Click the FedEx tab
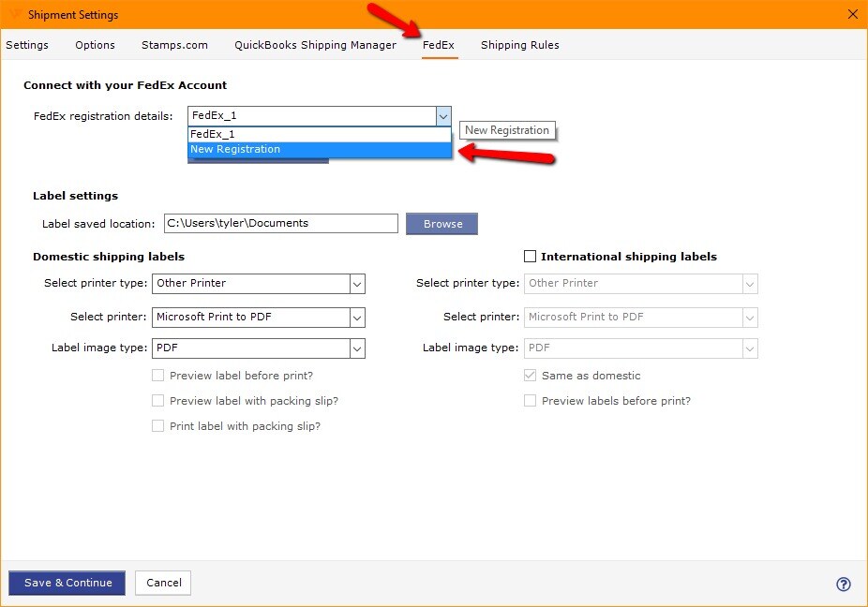The image size is (868, 607). 439,45
